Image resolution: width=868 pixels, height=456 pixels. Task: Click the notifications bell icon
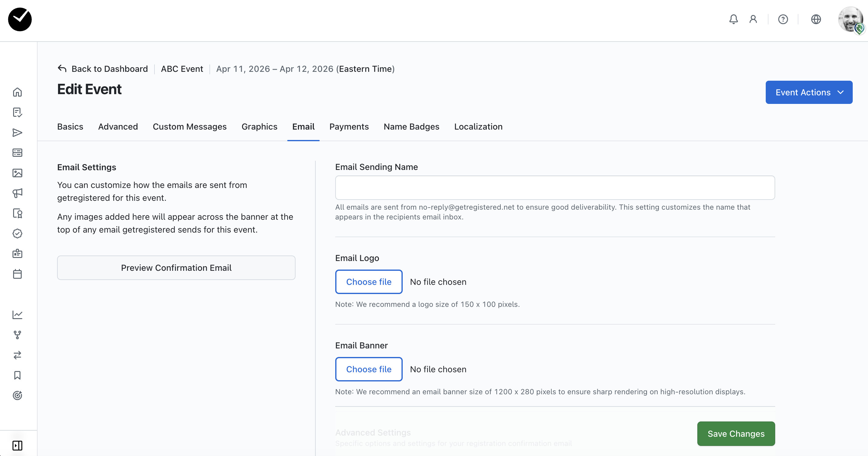(x=733, y=19)
